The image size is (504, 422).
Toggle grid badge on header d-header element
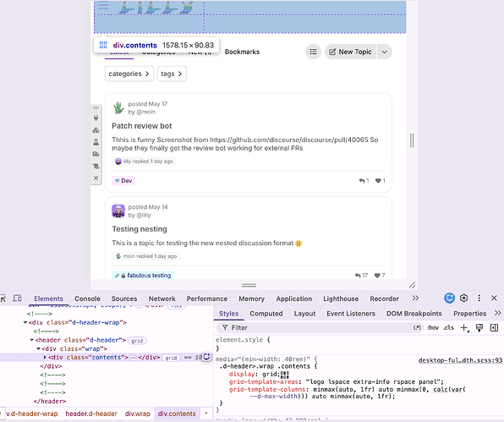click(x=137, y=340)
